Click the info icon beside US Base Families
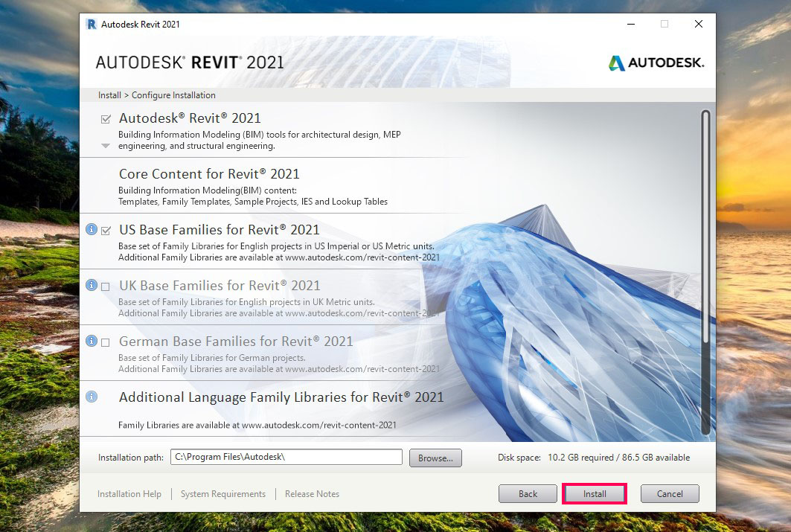 point(92,231)
